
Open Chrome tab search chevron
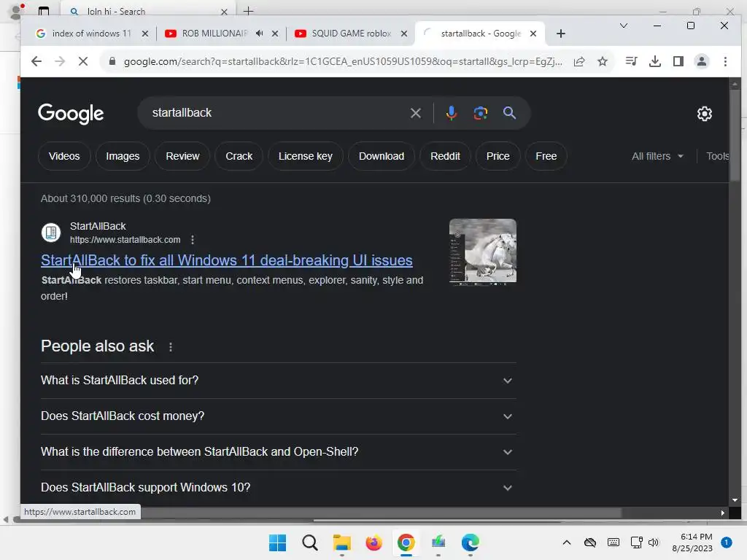623,26
